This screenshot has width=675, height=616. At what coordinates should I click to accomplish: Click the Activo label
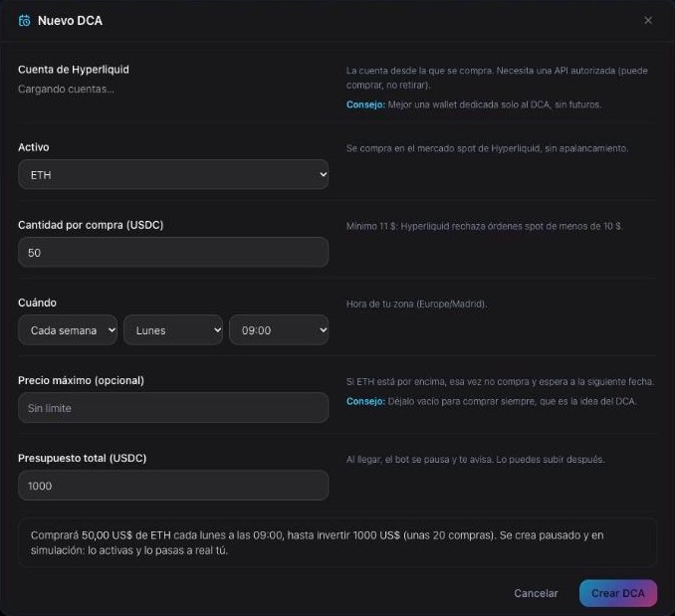[x=34, y=147]
